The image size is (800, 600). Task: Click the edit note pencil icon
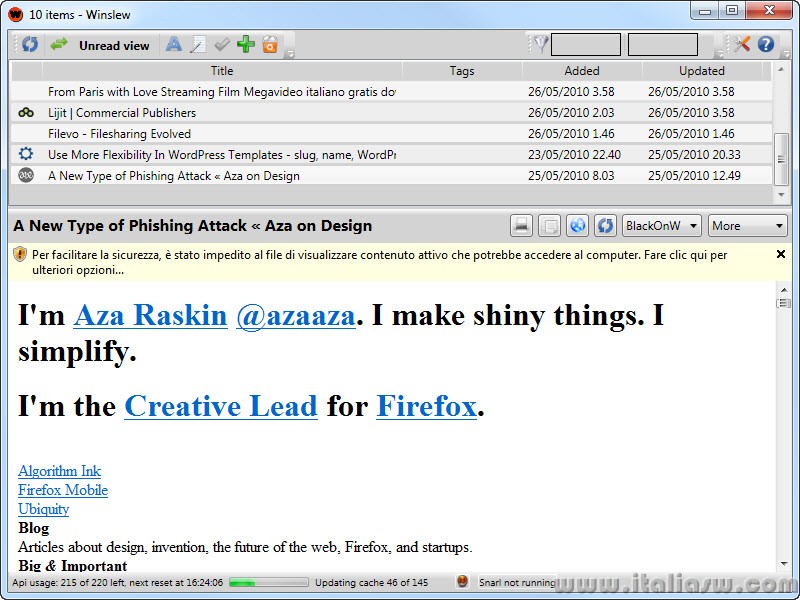pyautogui.click(x=197, y=45)
